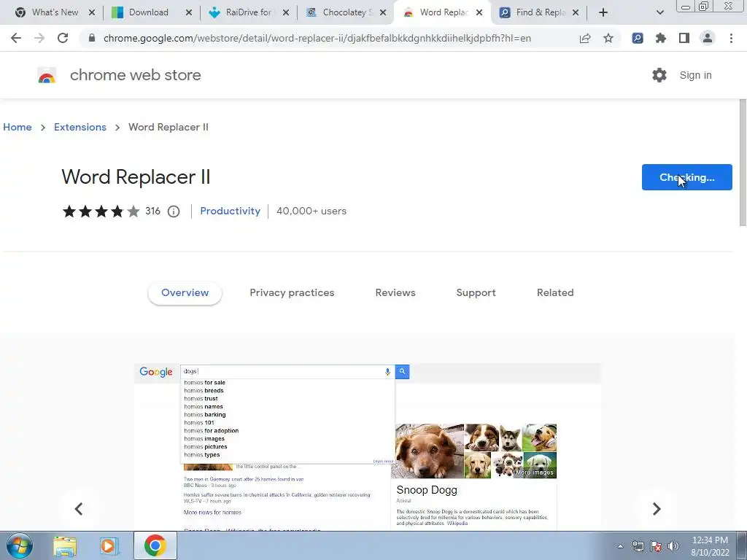The width and height of the screenshot is (747, 560).
Task: Expand the tab search chevron
Action: click(659, 12)
